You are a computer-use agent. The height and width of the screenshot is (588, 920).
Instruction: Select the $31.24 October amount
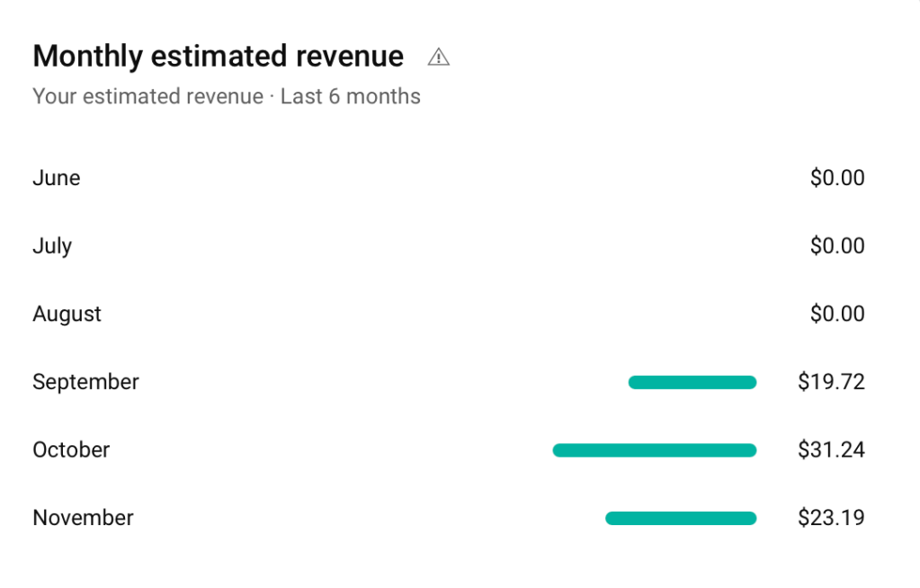[832, 450]
